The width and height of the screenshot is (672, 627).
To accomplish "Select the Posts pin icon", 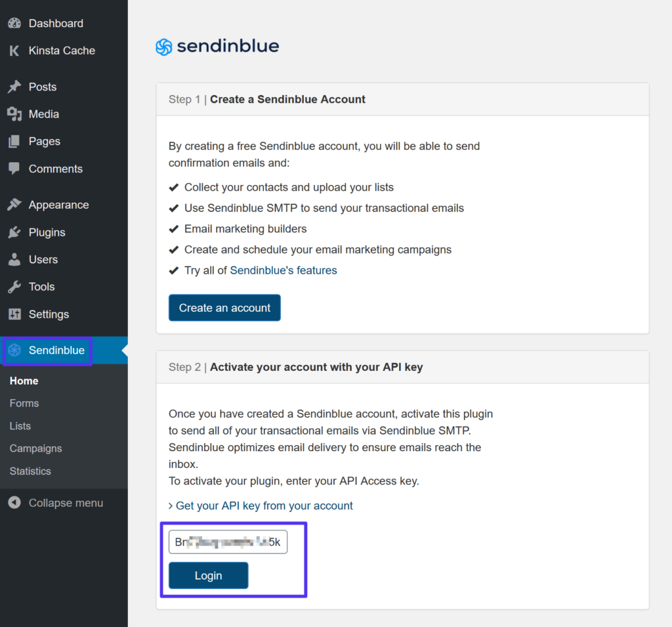I will pyautogui.click(x=14, y=86).
